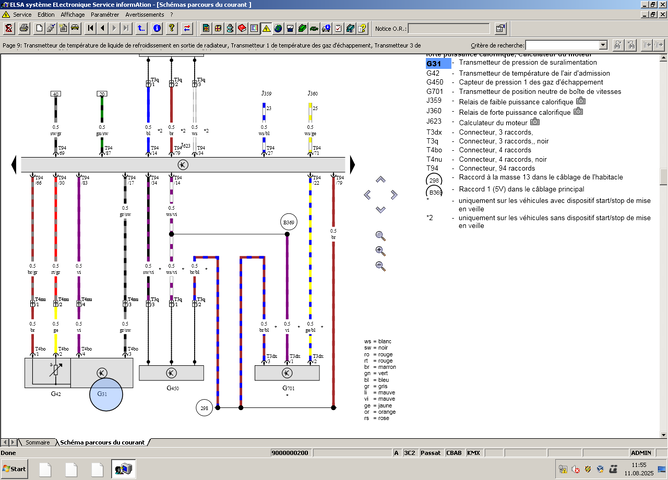Click zoom-out magnifier beside the diagram
This screenshot has height=480, width=668.
(380, 266)
